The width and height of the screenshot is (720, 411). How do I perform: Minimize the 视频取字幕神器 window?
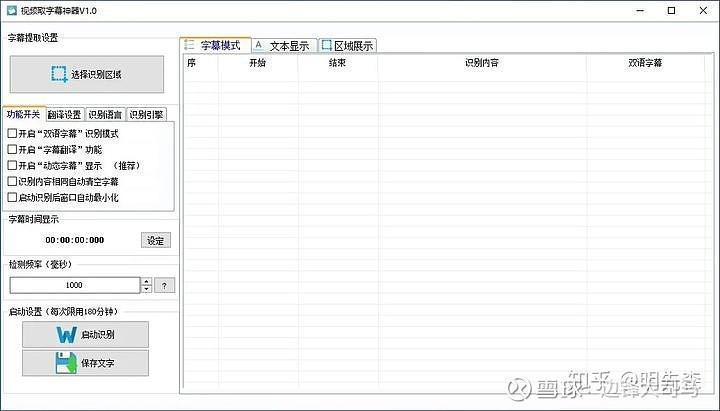pos(640,11)
